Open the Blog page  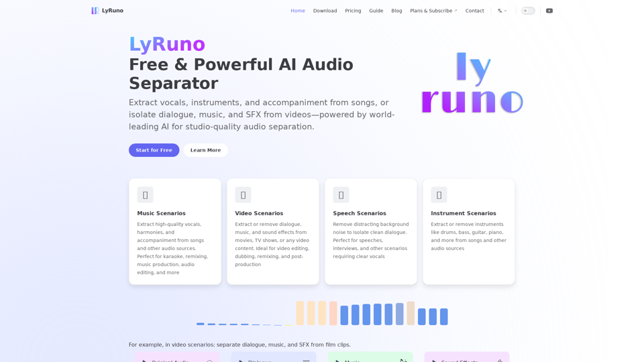coord(396,11)
